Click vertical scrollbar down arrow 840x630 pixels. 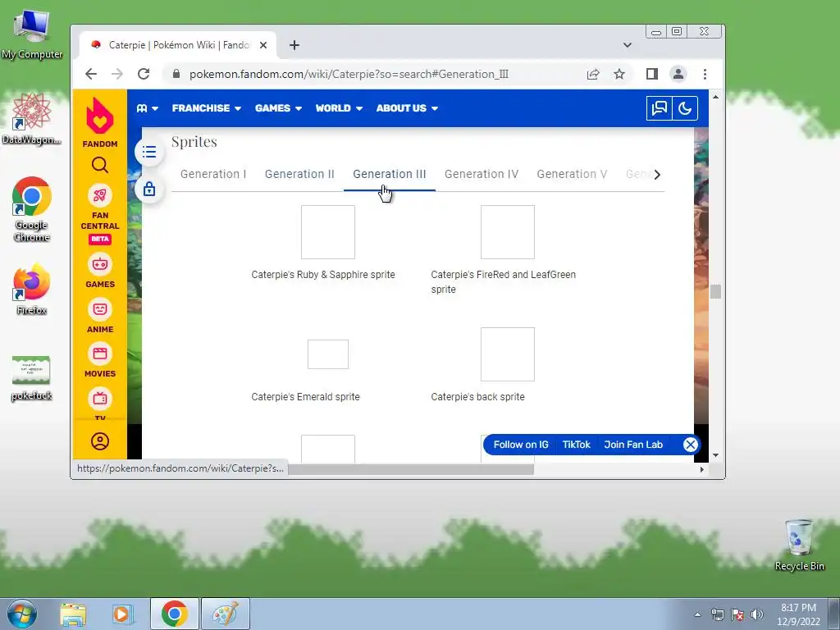715,455
